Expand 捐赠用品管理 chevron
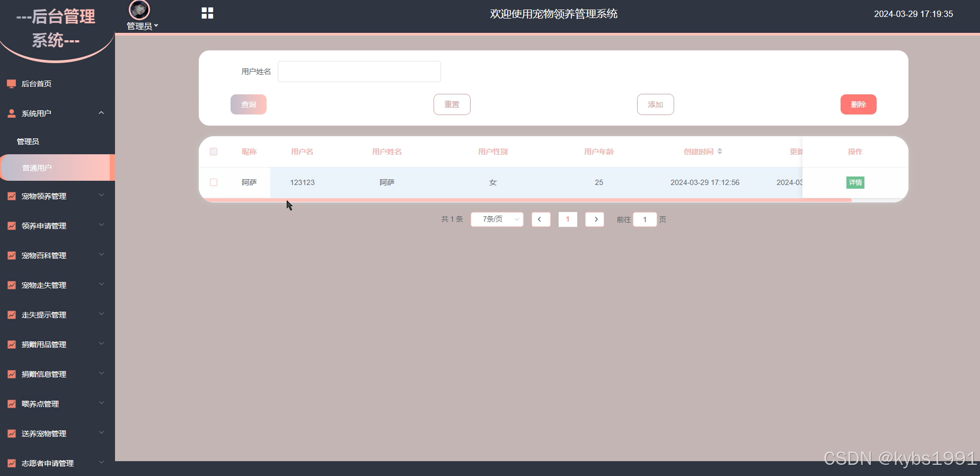The width and height of the screenshot is (980, 476). click(101, 344)
